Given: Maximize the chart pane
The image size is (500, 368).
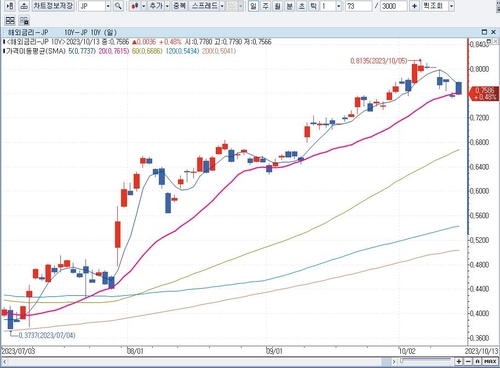Looking at the screenshot, I should [484, 32].
